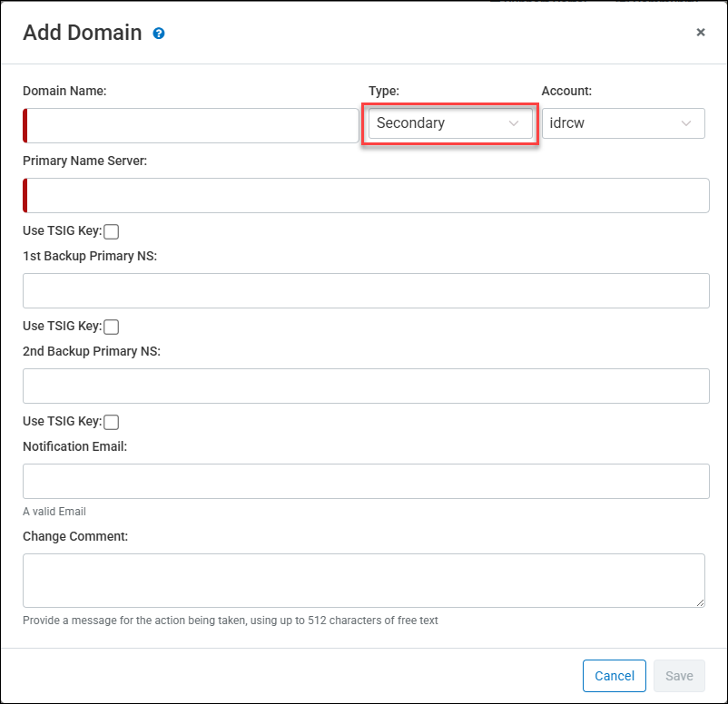
Task: Focus the Domain Name text field
Action: click(x=192, y=126)
